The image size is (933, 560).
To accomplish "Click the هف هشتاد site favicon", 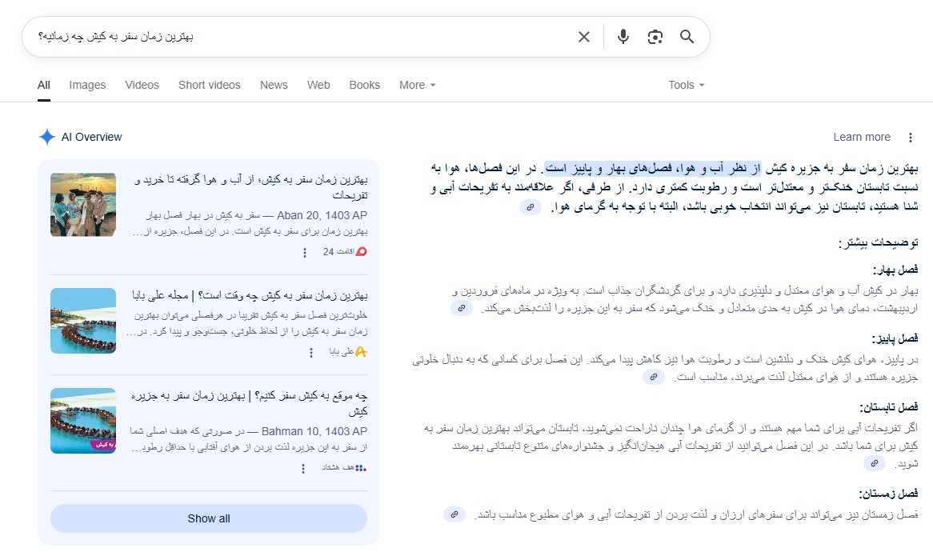I will coord(361,468).
